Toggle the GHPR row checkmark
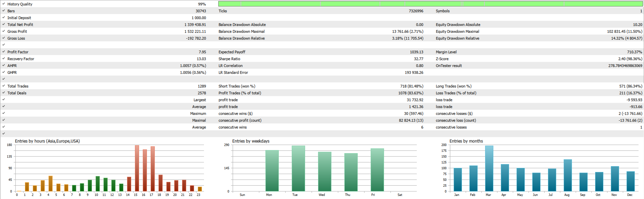644x199 pixels. click(3, 72)
